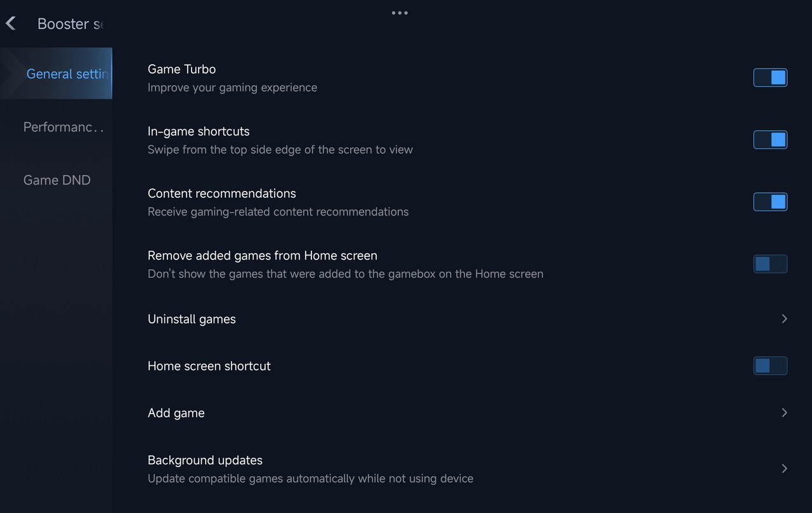Switch to the Performance tab

coord(63,127)
